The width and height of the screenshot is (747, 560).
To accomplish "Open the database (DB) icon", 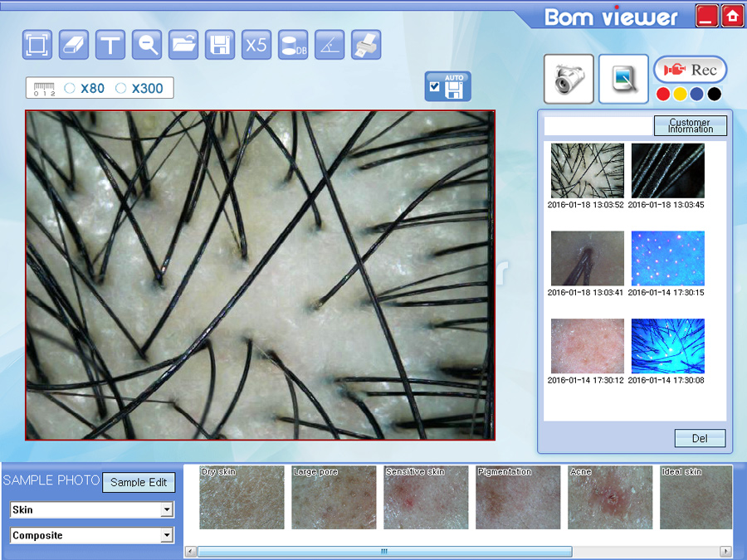I will point(292,45).
